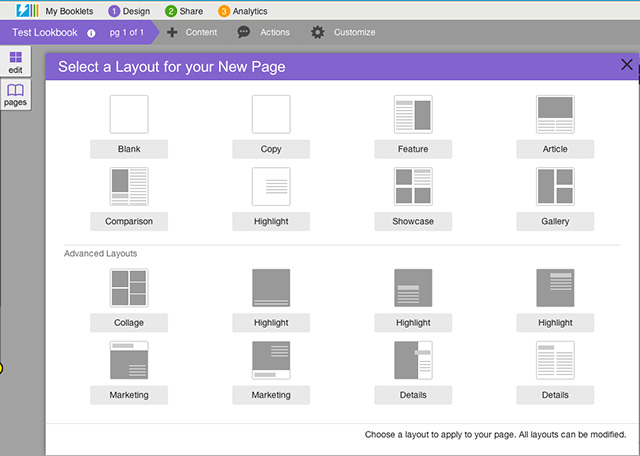Open the Content menu
640x456 pixels.
(x=191, y=33)
